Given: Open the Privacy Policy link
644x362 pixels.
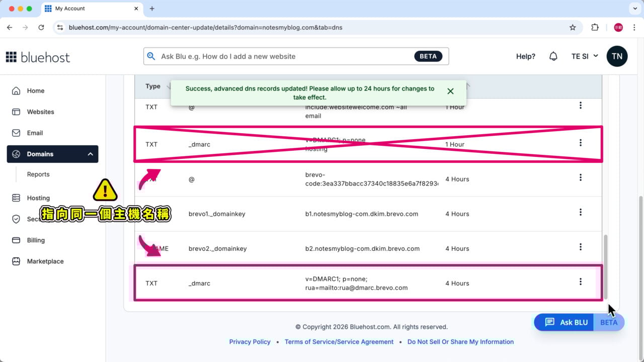Looking at the screenshot, I should pos(250,342).
